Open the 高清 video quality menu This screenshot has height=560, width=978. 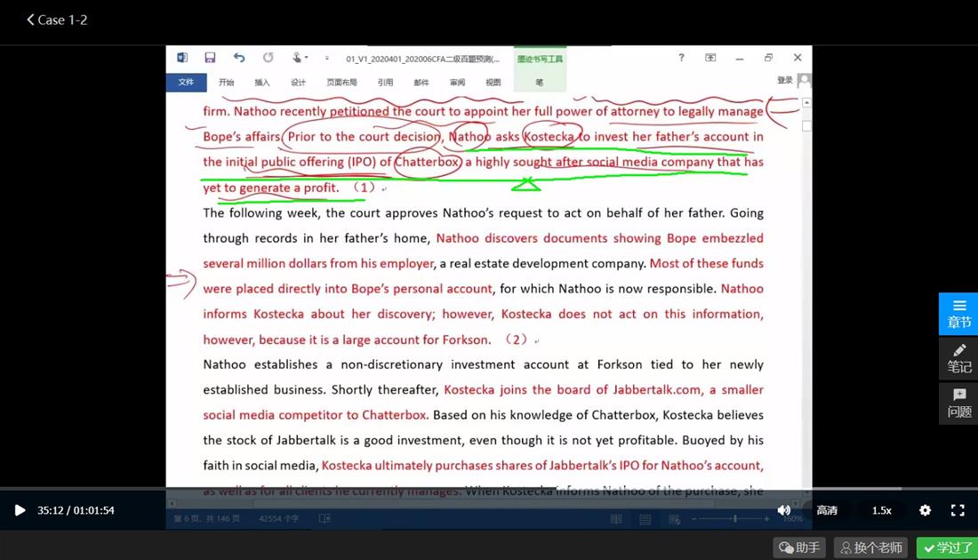coord(827,510)
